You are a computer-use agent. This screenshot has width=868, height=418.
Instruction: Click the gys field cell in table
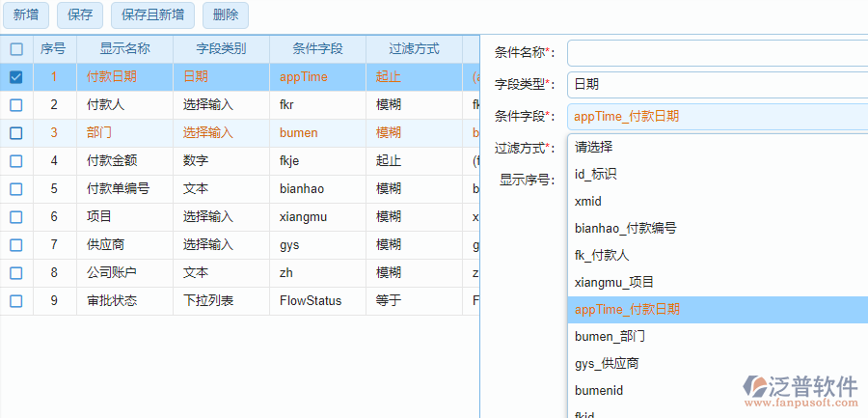click(317, 245)
